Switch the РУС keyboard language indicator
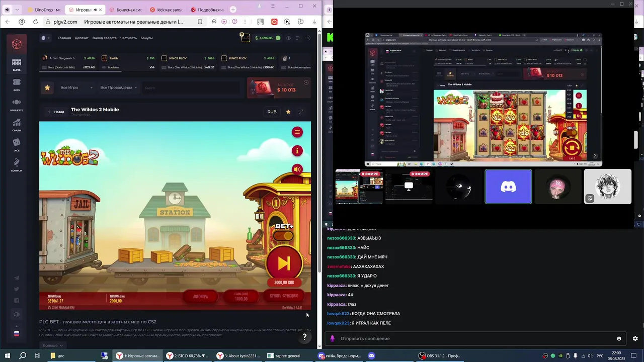This screenshot has height=362, width=644. tap(600, 355)
